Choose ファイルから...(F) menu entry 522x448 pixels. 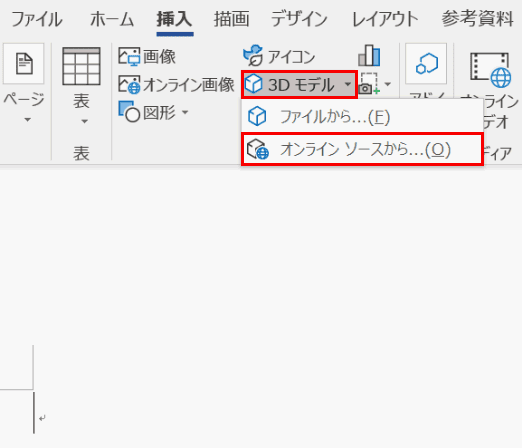click(362, 117)
